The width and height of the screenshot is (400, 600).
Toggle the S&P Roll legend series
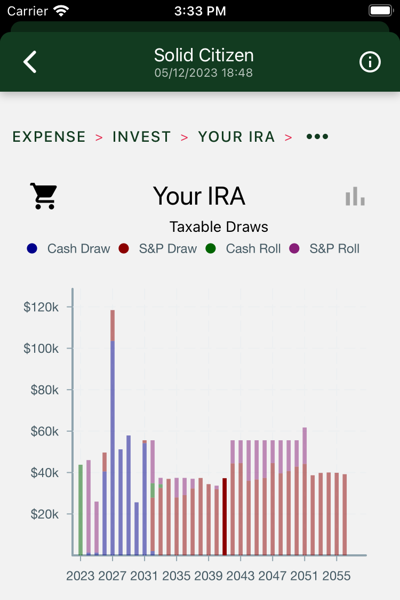point(325,249)
